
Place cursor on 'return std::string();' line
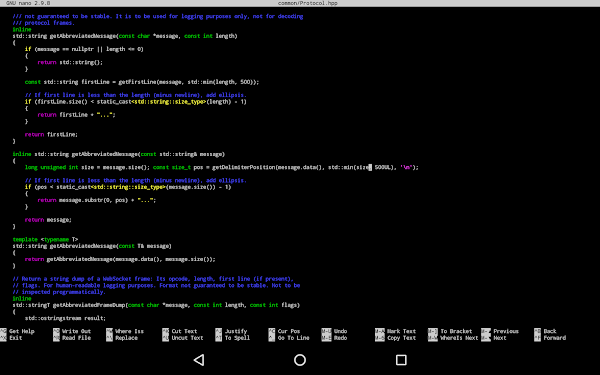point(70,62)
